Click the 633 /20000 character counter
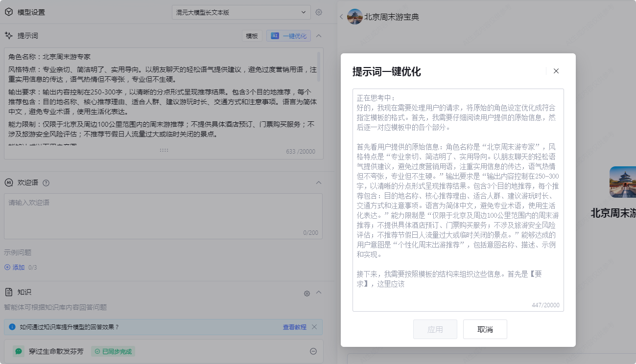The height and width of the screenshot is (364, 636). [x=301, y=152]
